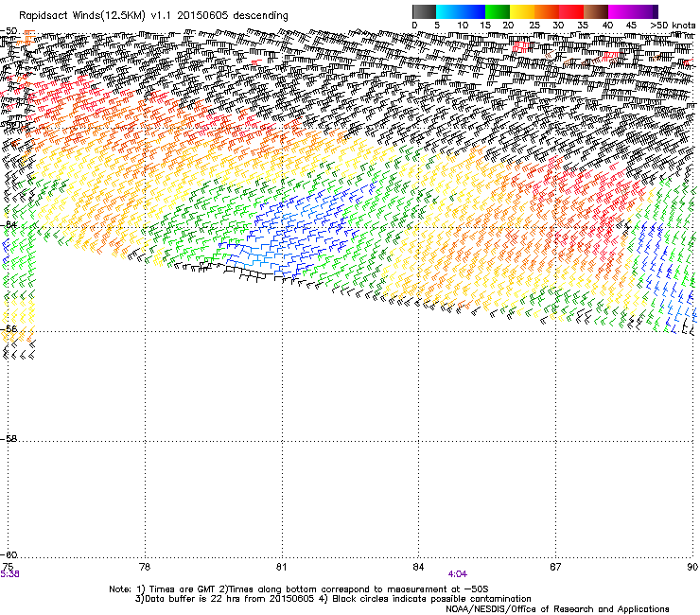Viewport: 700px width, 615px height.
Task: Click the orange 25–30 knots legend swatch
Action: 547,11
